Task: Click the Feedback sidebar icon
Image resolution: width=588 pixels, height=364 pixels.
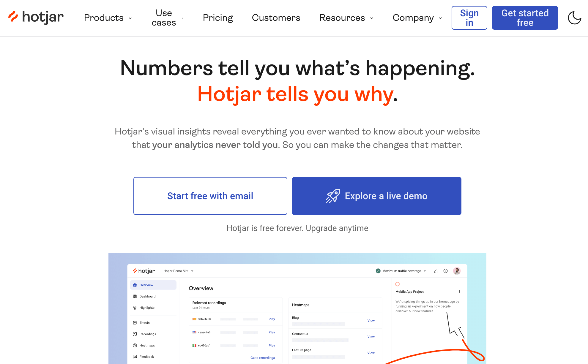Action: tap(135, 357)
